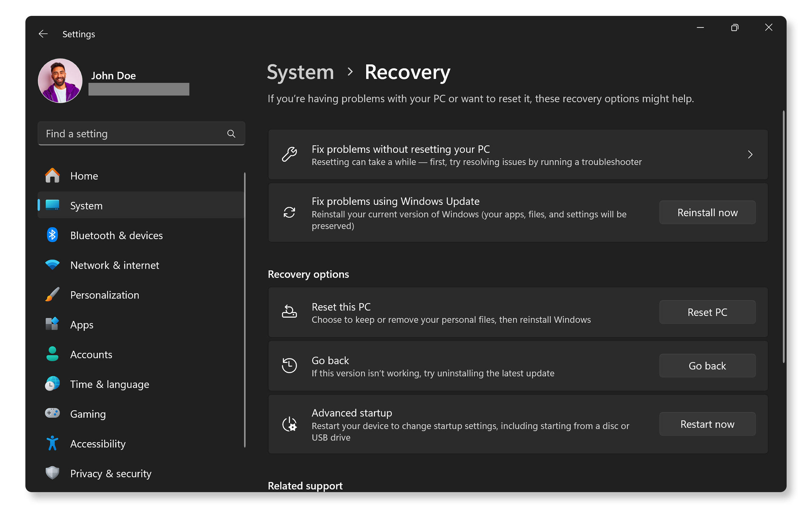Click the Reset this PC icon
812x508 pixels.
(289, 311)
